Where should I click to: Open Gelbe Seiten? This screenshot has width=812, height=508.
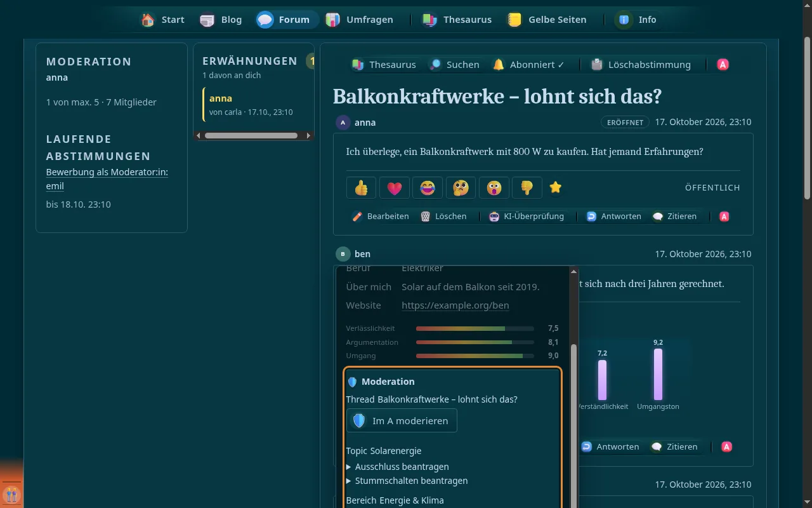click(547, 20)
